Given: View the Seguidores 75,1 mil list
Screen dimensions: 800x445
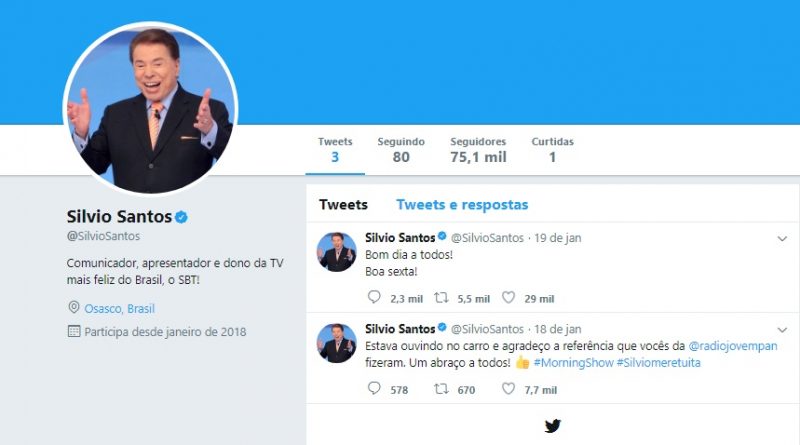Looking at the screenshot, I should (478, 150).
